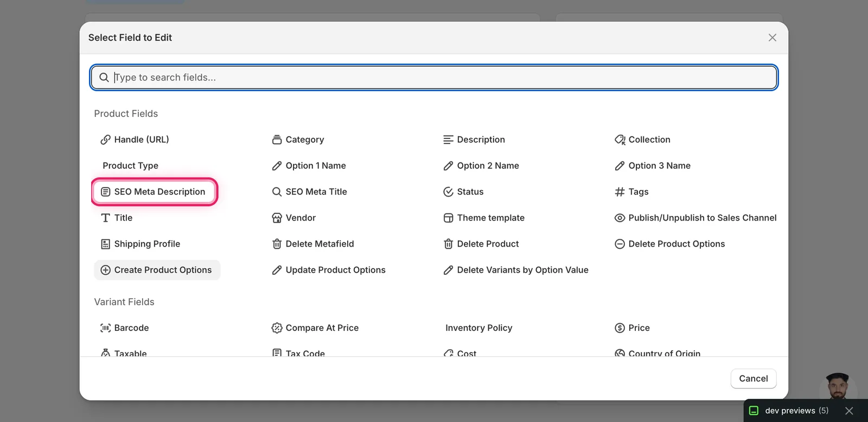Click the SEO Meta Description note icon
The image size is (868, 422).
coord(106,192)
